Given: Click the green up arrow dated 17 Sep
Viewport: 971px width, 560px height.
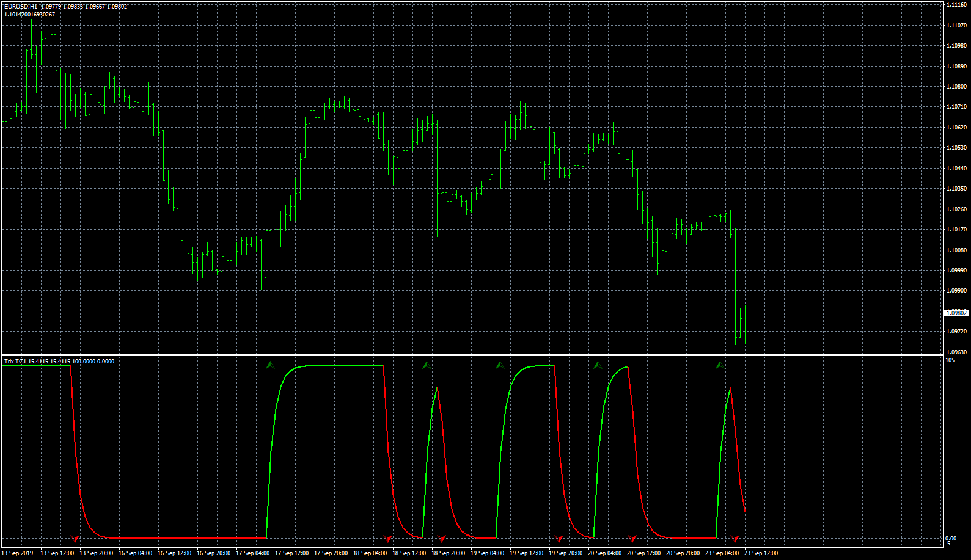Looking at the screenshot, I should click(x=271, y=365).
